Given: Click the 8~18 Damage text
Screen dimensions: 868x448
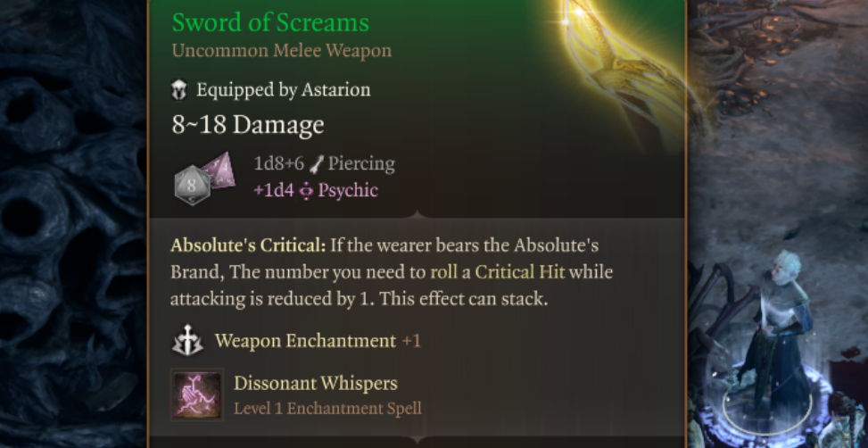Looking at the screenshot, I should point(248,125).
